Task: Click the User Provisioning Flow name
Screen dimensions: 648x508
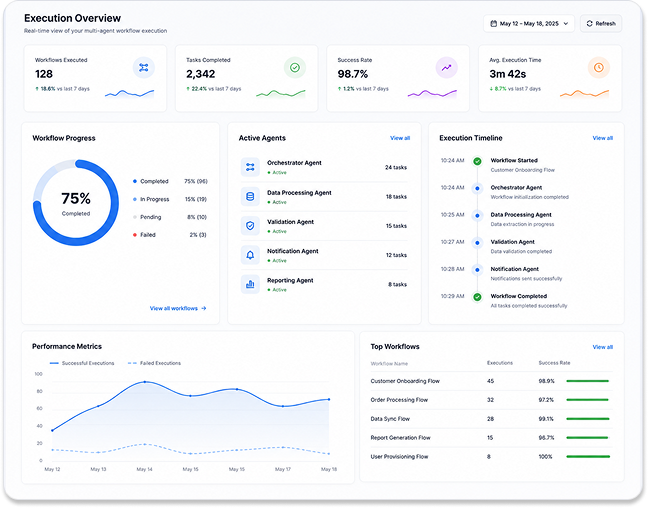Action: point(399,457)
